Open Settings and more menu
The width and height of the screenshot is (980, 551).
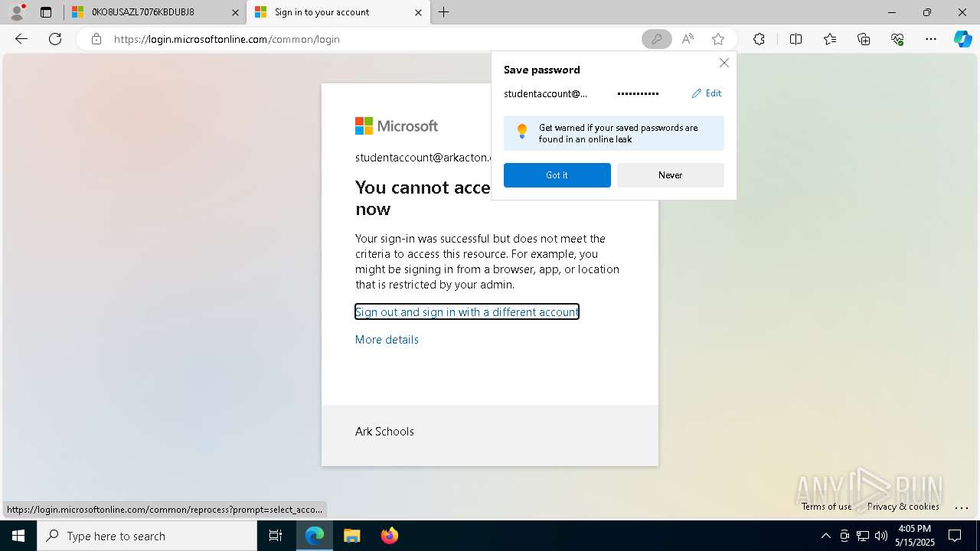click(x=931, y=39)
